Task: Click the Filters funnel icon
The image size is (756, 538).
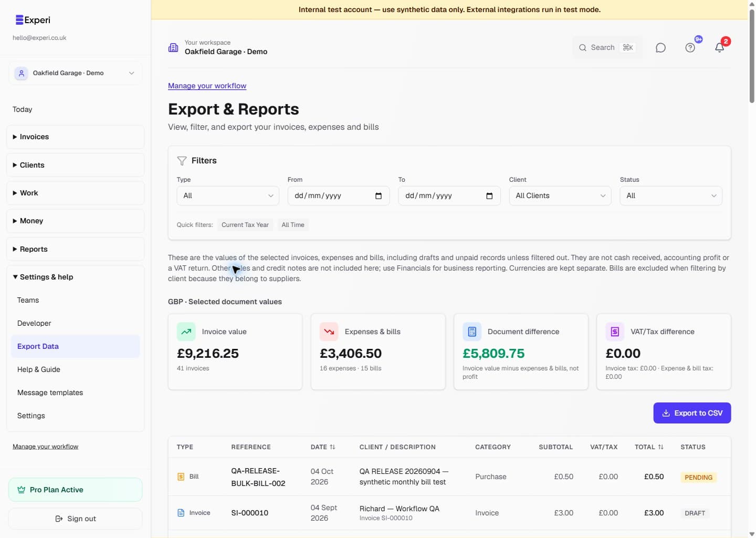Action: [x=182, y=161]
